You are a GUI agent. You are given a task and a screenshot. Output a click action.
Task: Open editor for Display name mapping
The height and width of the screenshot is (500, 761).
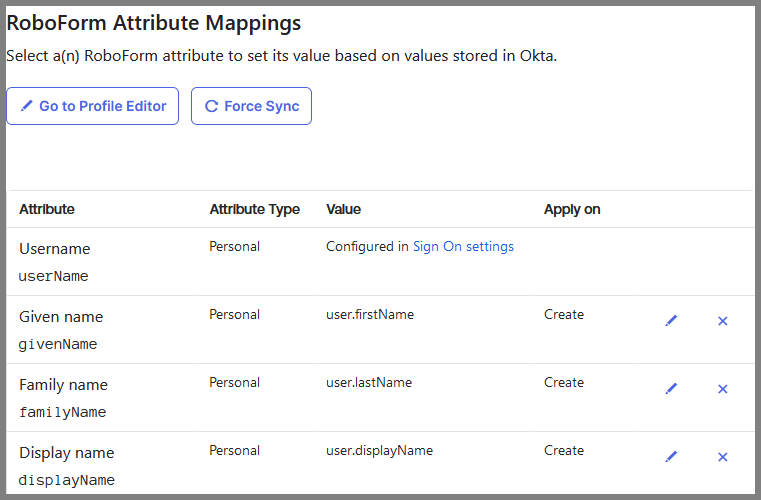point(671,457)
